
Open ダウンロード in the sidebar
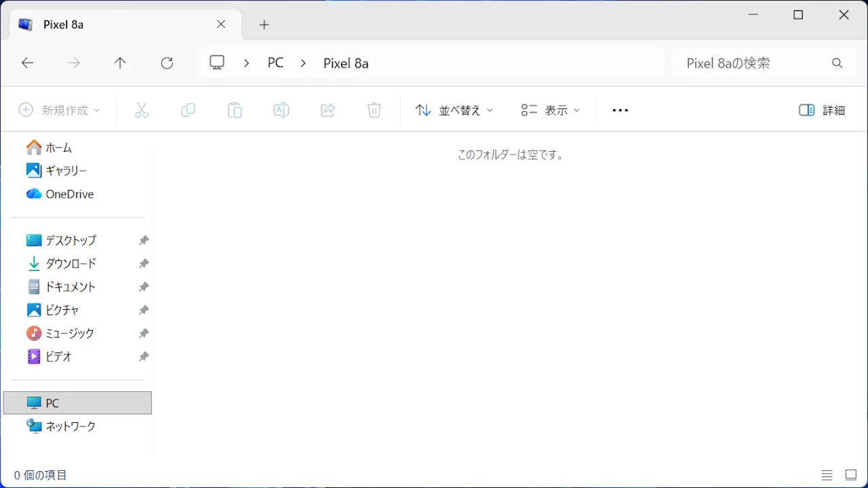(x=71, y=264)
